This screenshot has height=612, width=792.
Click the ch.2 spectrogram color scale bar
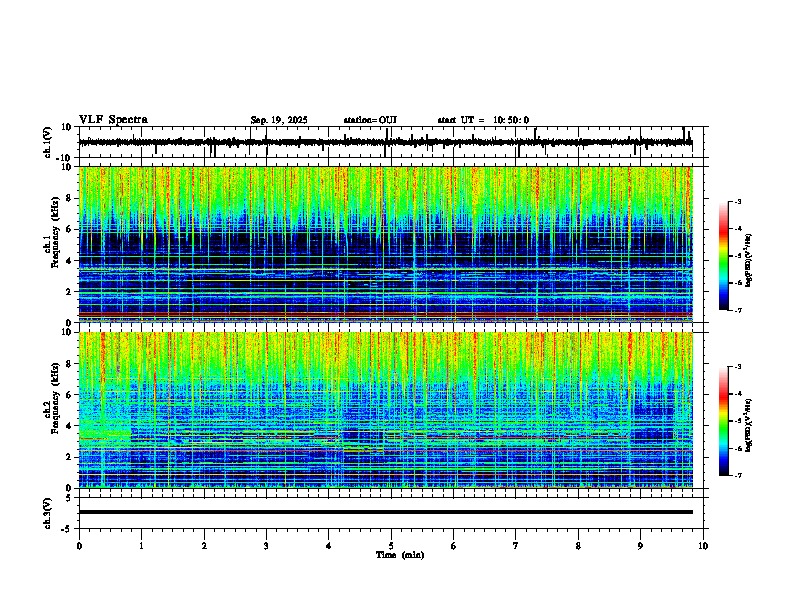(724, 421)
